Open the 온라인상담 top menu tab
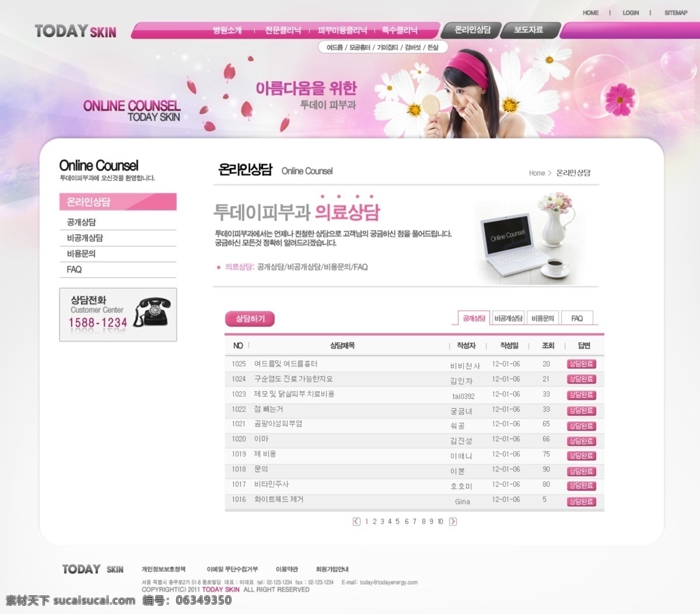700x614 pixels. point(473,30)
